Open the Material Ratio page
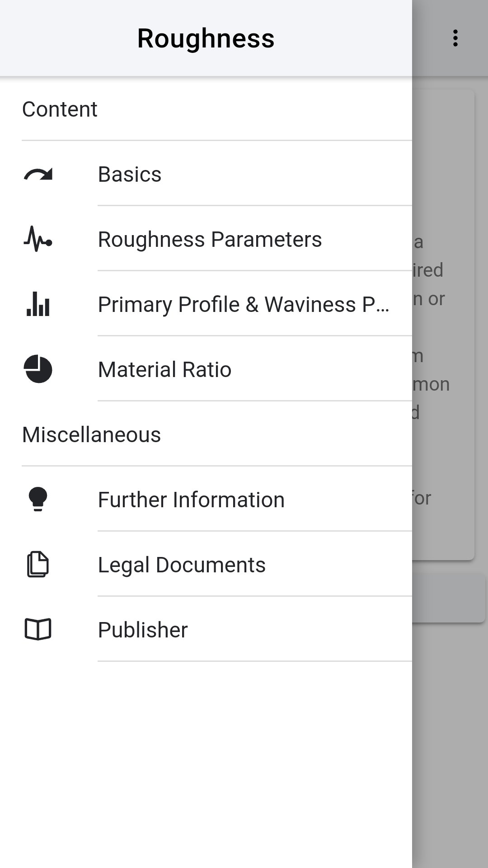Image resolution: width=488 pixels, height=868 pixels. pyautogui.click(x=164, y=369)
